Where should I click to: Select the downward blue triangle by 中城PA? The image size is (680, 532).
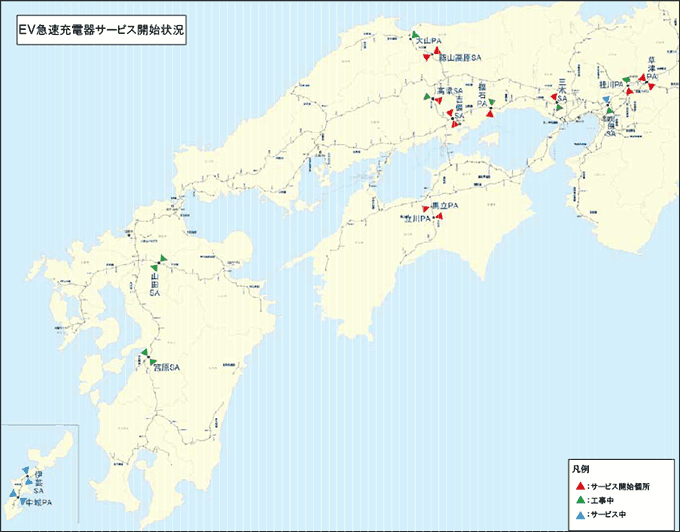pyautogui.click(x=23, y=501)
